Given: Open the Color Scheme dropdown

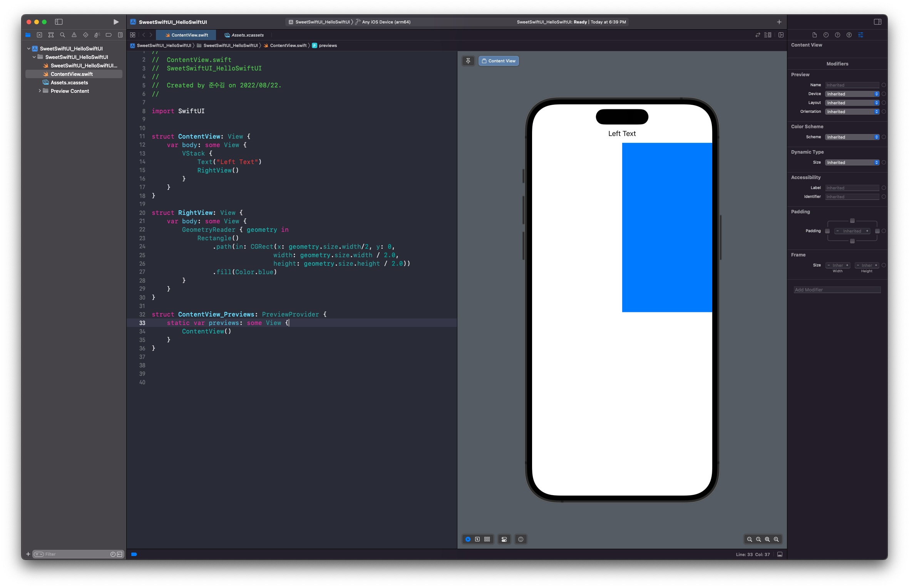Looking at the screenshot, I should coord(852,137).
